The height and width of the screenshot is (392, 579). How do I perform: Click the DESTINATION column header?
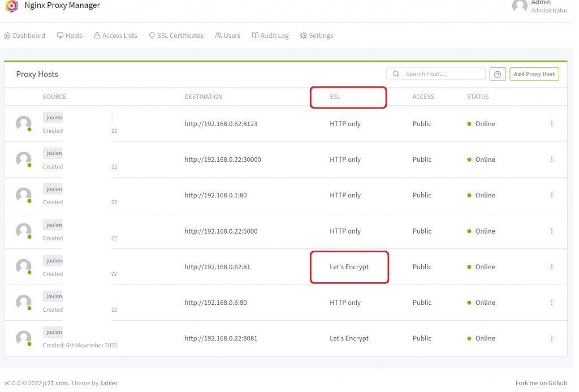click(x=204, y=97)
